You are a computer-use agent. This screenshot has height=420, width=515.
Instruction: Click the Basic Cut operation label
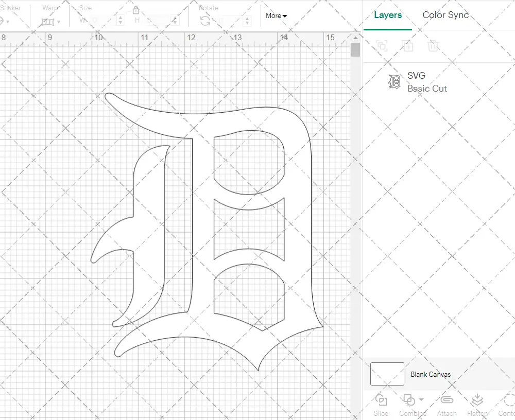(x=427, y=89)
